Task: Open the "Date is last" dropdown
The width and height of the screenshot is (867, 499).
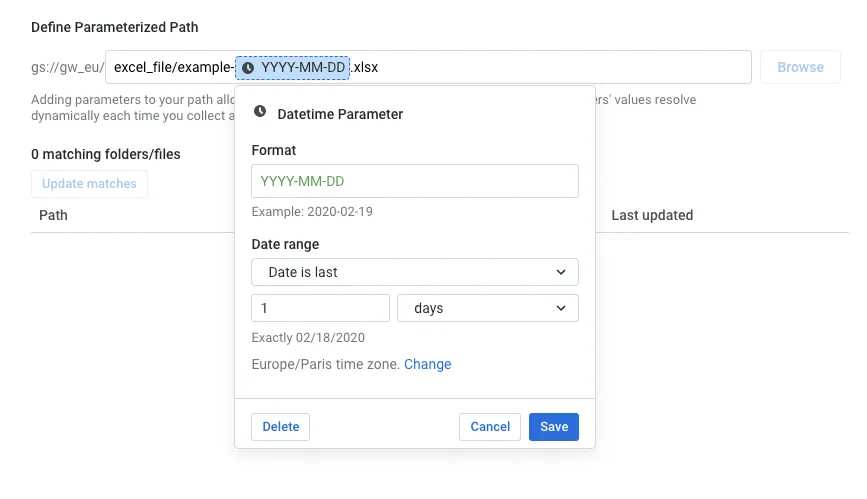Action: (414, 272)
